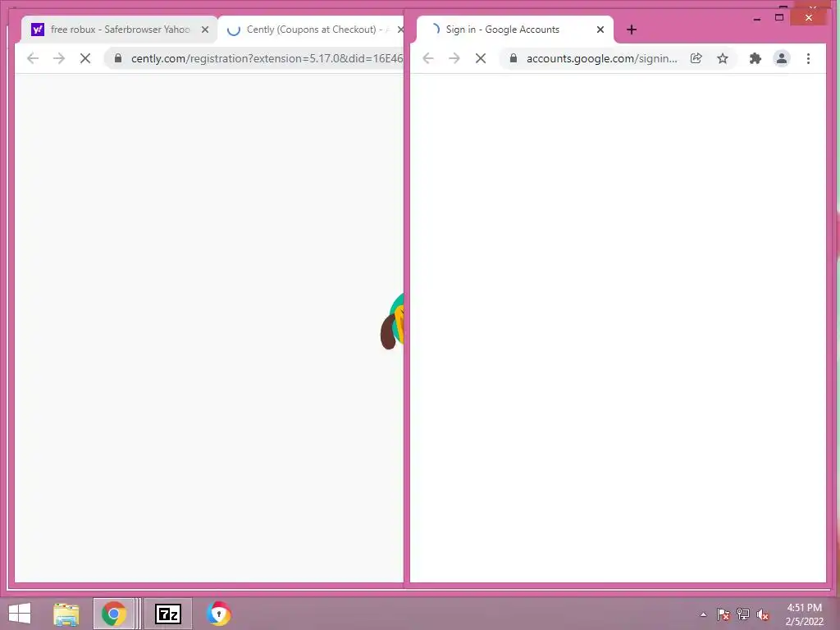Click the Chrome taskbar icon

point(113,614)
